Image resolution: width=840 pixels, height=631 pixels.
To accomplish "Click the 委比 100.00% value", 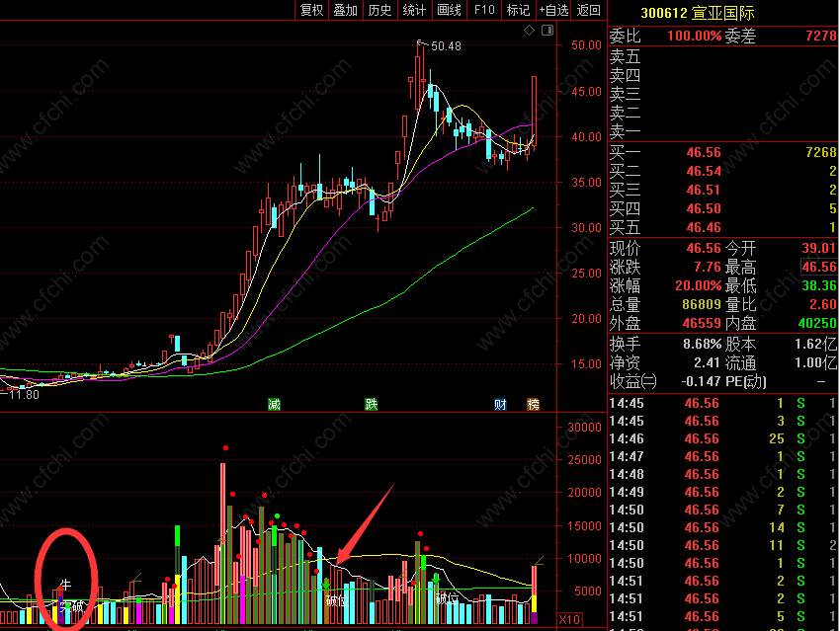I will click(x=695, y=36).
